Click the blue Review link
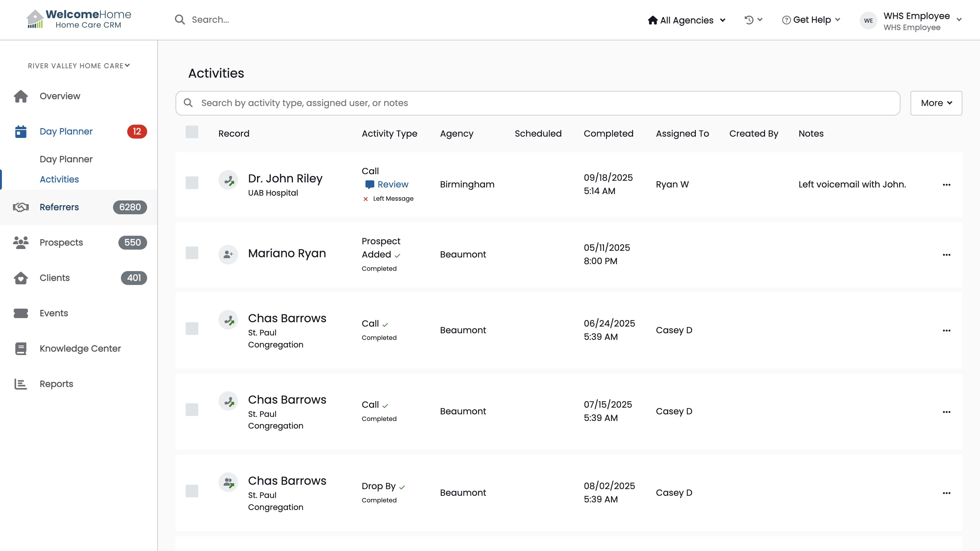The image size is (980, 551). pos(393,184)
